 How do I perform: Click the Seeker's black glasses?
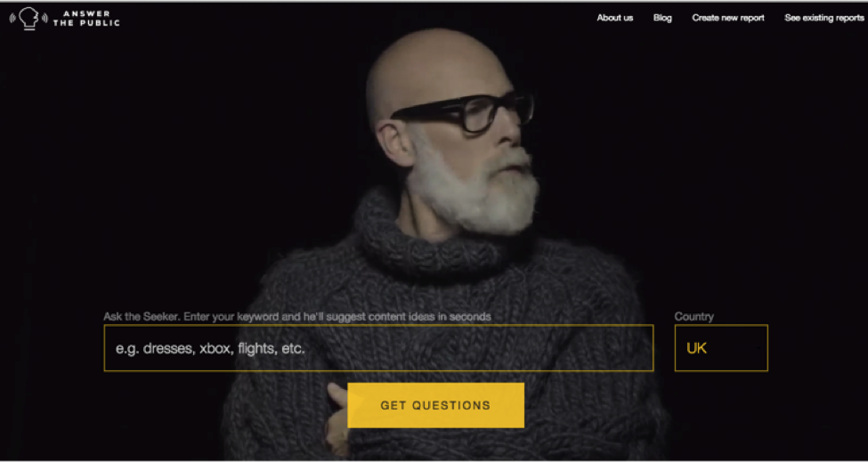pos(463,112)
